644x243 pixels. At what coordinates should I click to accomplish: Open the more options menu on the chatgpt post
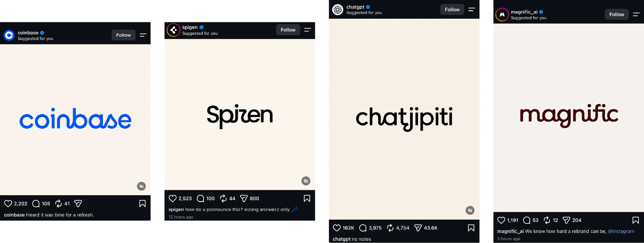tap(472, 10)
